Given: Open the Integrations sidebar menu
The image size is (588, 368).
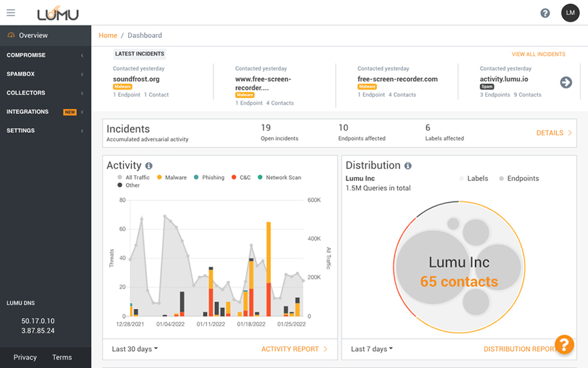Looking at the screenshot, I should coord(45,112).
